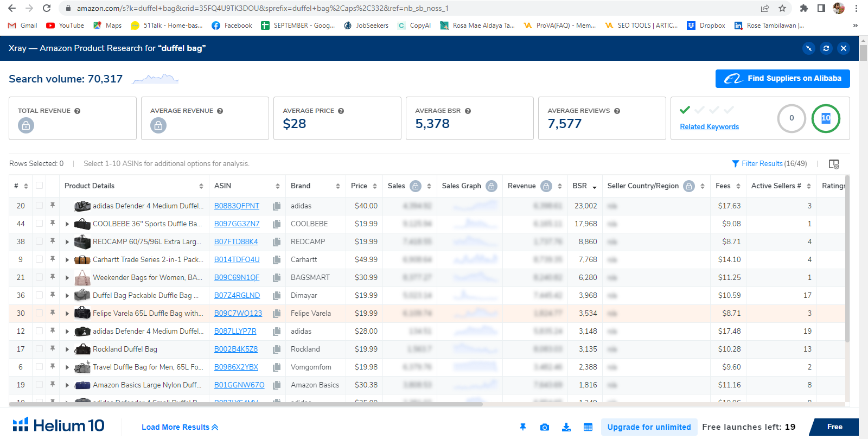Expand the Felipe Varela 65L Duffle row
Image resolution: width=868 pixels, height=439 pixels.
(67, 314)
